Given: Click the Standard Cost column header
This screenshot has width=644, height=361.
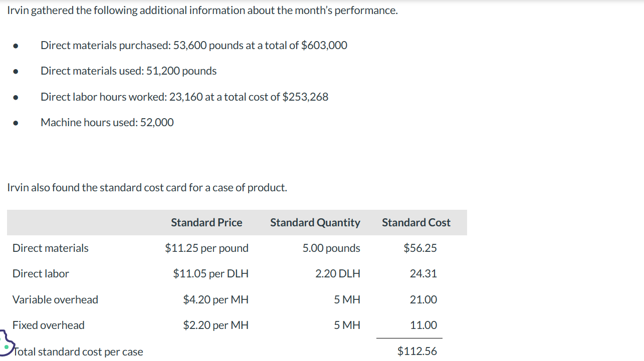Looking at the screenshot, I should coord(416,223).
